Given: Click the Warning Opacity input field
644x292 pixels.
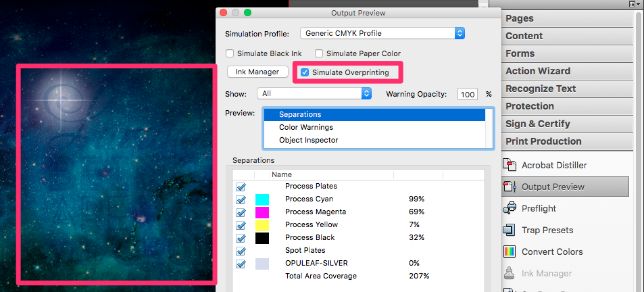Looking at the screenshot, I should 467,95.
